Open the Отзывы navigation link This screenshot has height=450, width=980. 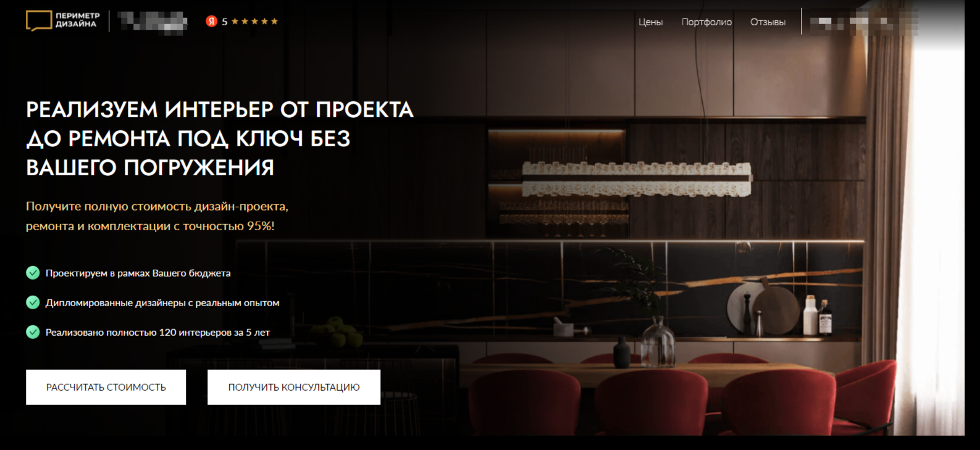768,22
